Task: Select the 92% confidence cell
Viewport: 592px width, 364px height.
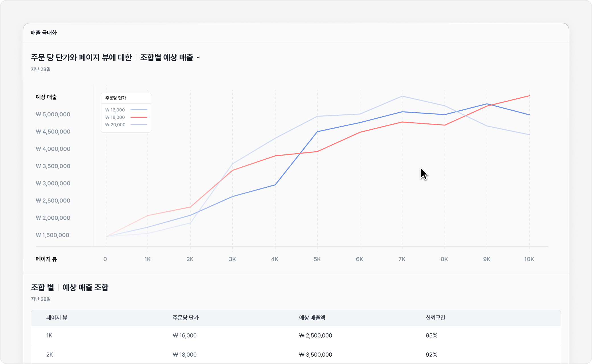Action: click(x=431, y=355)
